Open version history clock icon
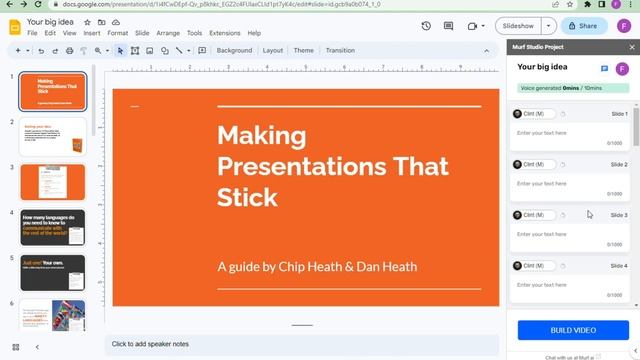Image resolution: width=640 pixels, height=360 pixels. (426, 26)
